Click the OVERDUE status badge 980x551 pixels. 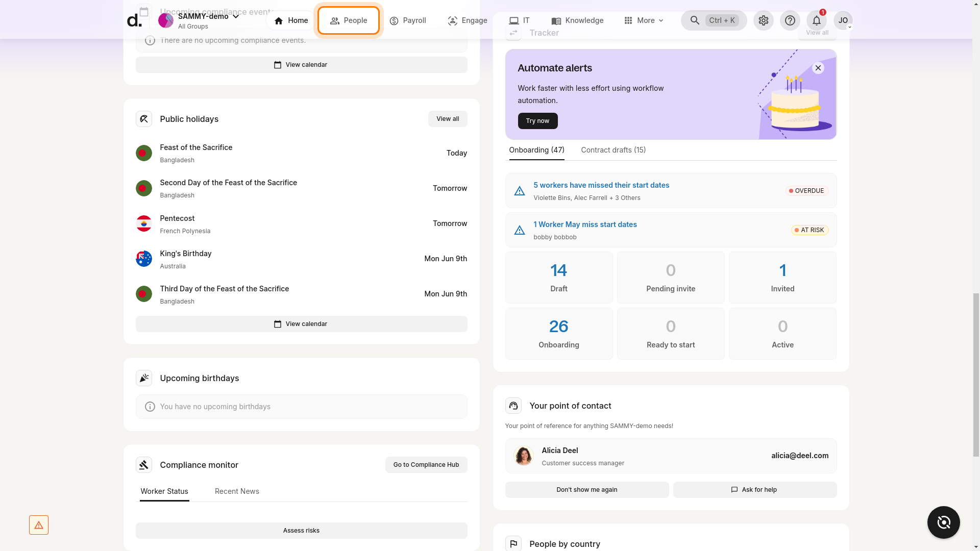806,191
